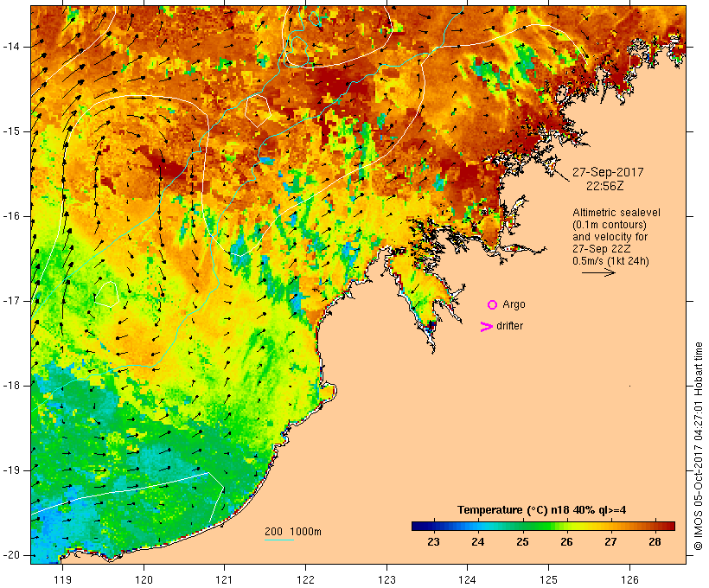Click the colorbar tick label '26'
The height and width of the screenshot is (588, 709).
[566, 542]
